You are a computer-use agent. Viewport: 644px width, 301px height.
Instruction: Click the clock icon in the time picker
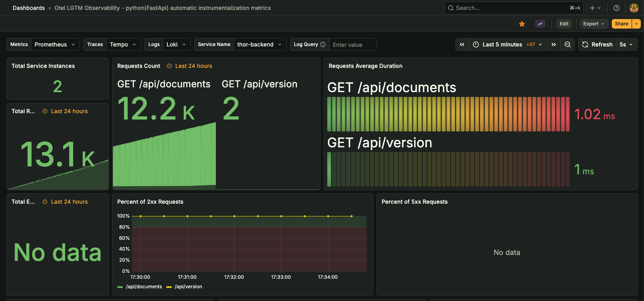click(476, 44)
